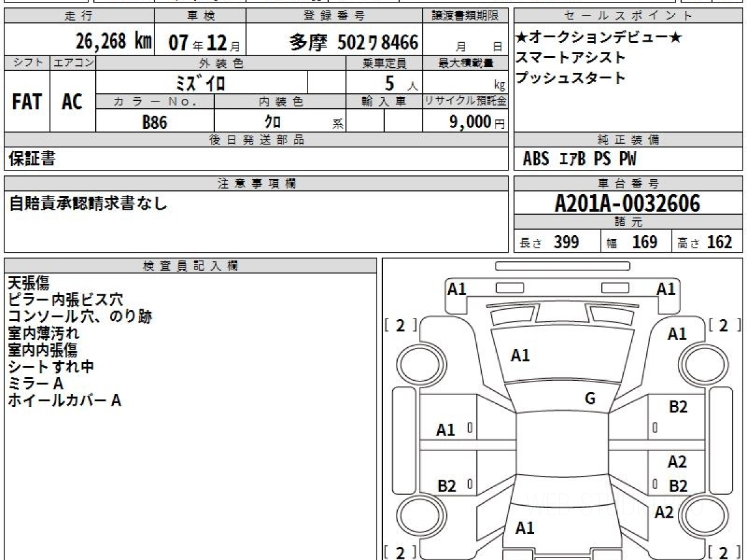Click the エアコン header cell
Viewport: 747px width, 560px height.
tap(73, 63)
